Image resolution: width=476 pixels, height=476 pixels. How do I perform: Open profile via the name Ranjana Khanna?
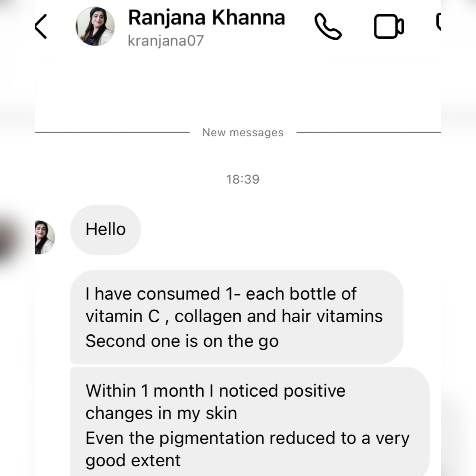click(x=206, y=18)
